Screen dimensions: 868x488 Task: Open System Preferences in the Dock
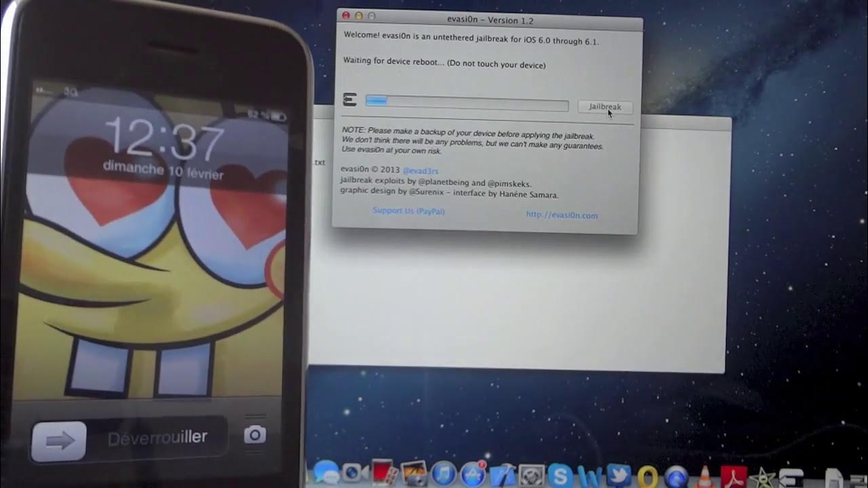(x=532, y=476)
